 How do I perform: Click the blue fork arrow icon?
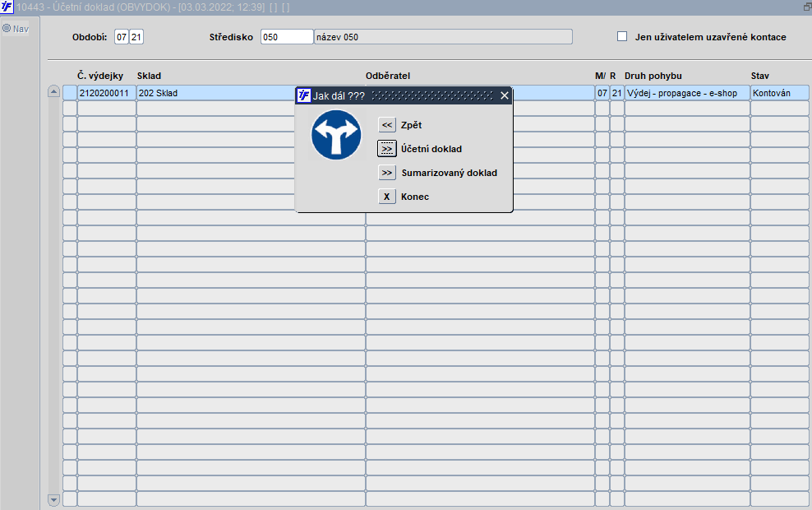336,135
